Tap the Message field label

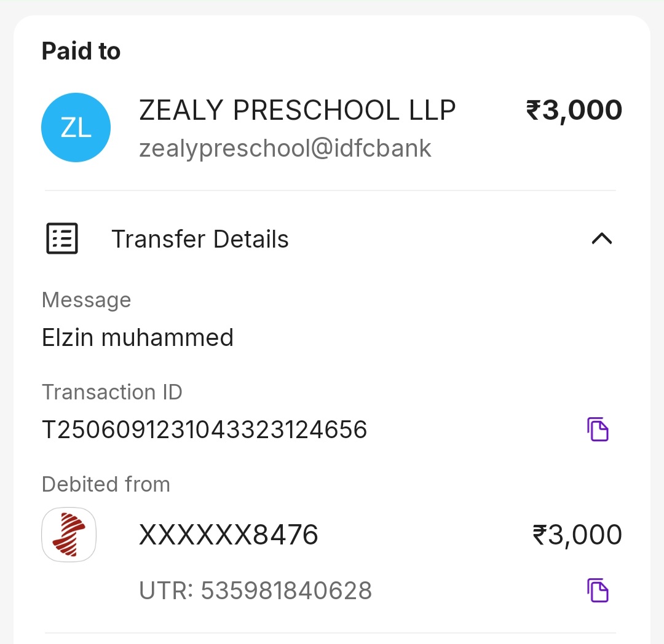tap(86, 300)
